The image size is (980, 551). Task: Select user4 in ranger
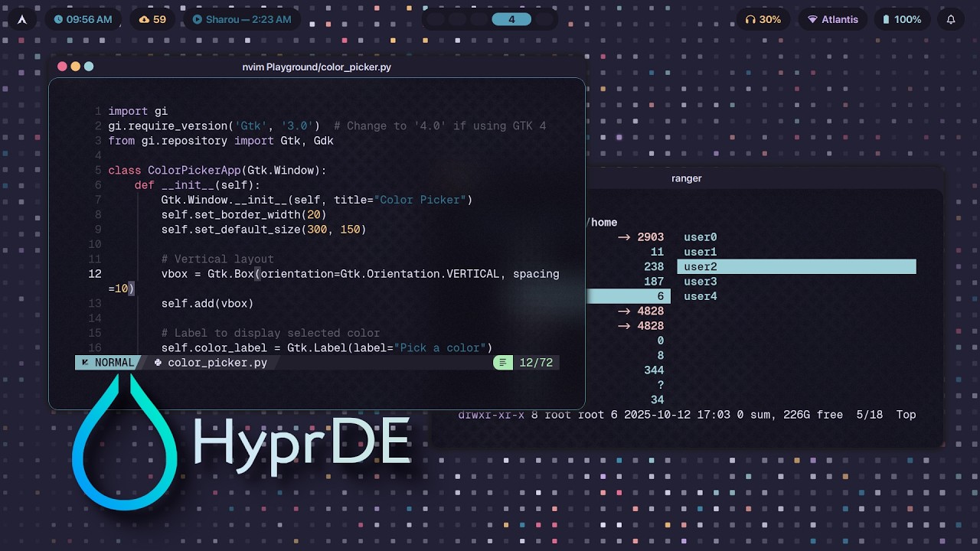[701, 296]
